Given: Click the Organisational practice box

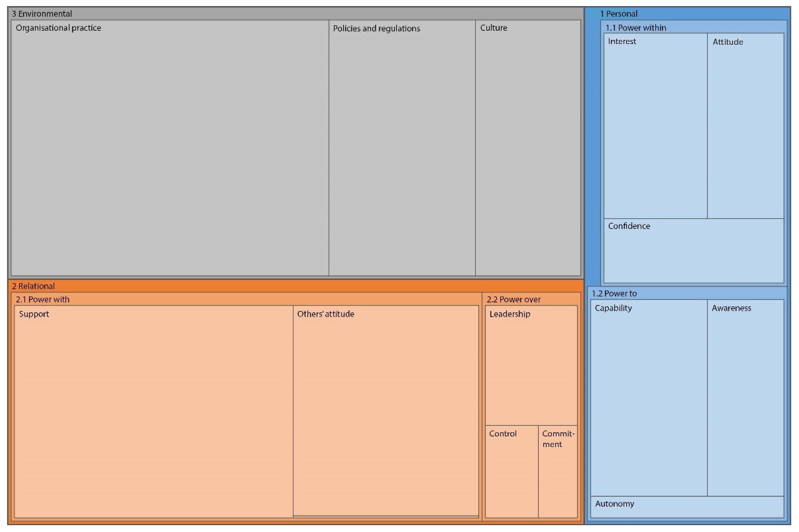Looking at the screenshot, I should click(170, 148).
